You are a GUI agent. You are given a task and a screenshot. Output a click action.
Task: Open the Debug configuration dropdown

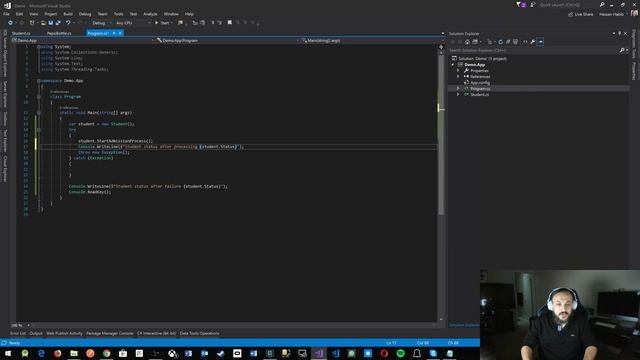(101, 23)
